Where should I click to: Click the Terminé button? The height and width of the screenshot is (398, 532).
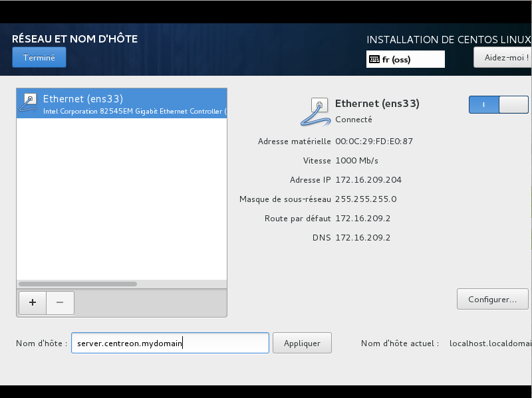(39, 58)
